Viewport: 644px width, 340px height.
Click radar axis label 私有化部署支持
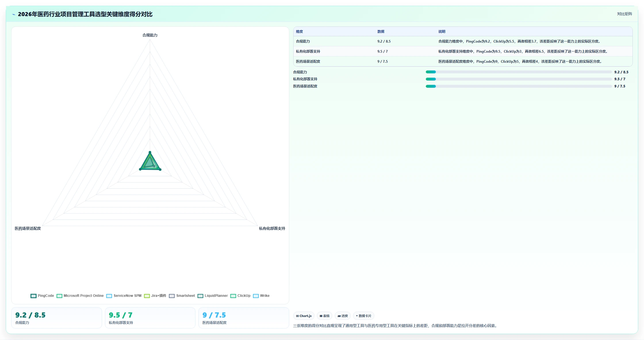pyautogui.click(x=272, y=228)
